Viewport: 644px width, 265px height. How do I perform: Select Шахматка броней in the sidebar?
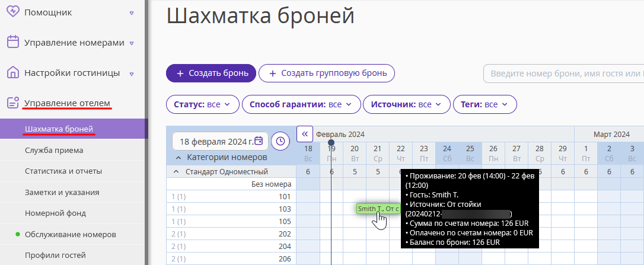[74, 129]
